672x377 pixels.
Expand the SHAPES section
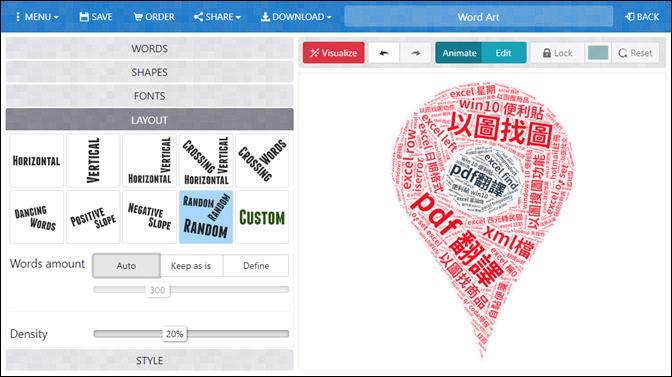click(x=150, y=72)
